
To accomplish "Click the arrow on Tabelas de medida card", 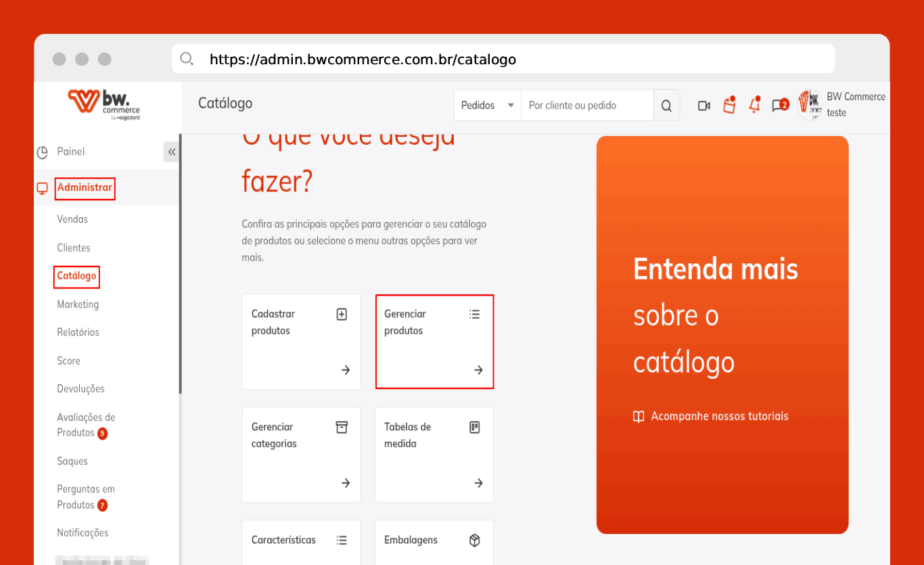I will [x=478, y=483].
